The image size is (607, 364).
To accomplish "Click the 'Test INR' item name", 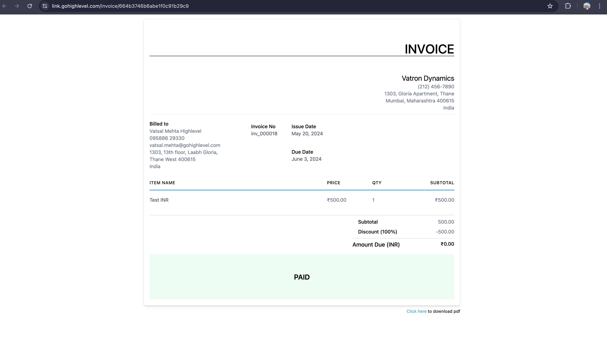I will pos(159,200).
